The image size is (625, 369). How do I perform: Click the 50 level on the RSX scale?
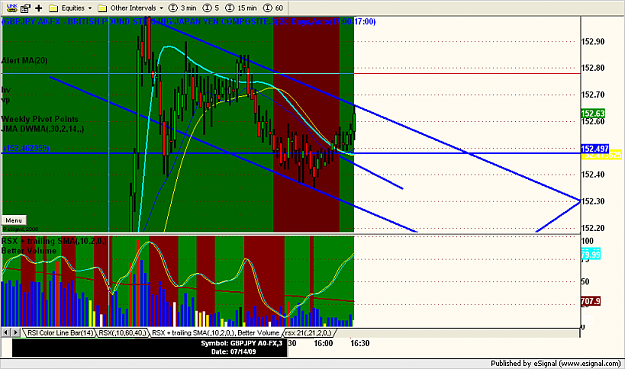[585, 282]
